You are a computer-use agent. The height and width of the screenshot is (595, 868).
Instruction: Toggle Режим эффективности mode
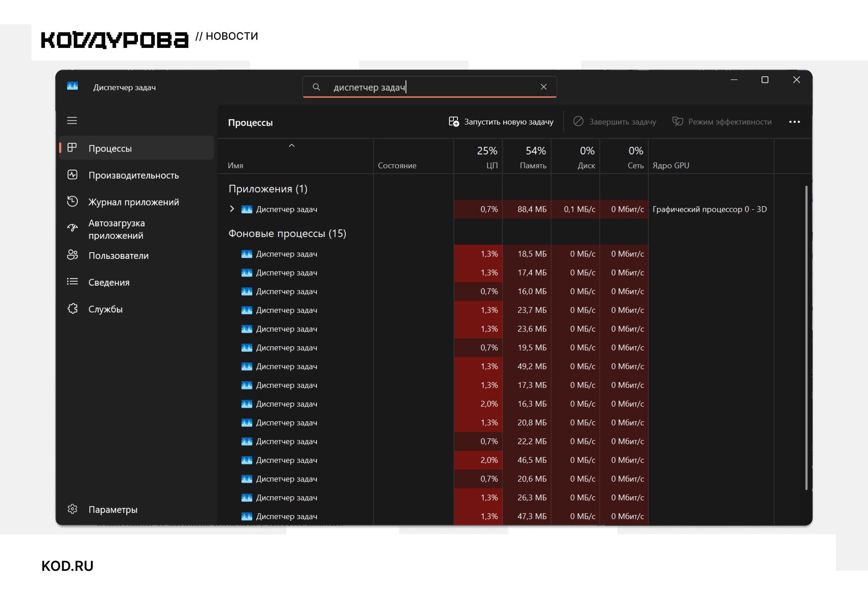point(722,122)
